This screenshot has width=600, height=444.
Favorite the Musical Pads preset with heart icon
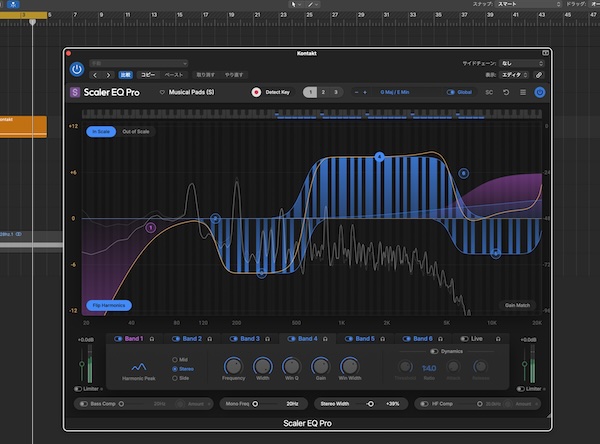[162, 92]
